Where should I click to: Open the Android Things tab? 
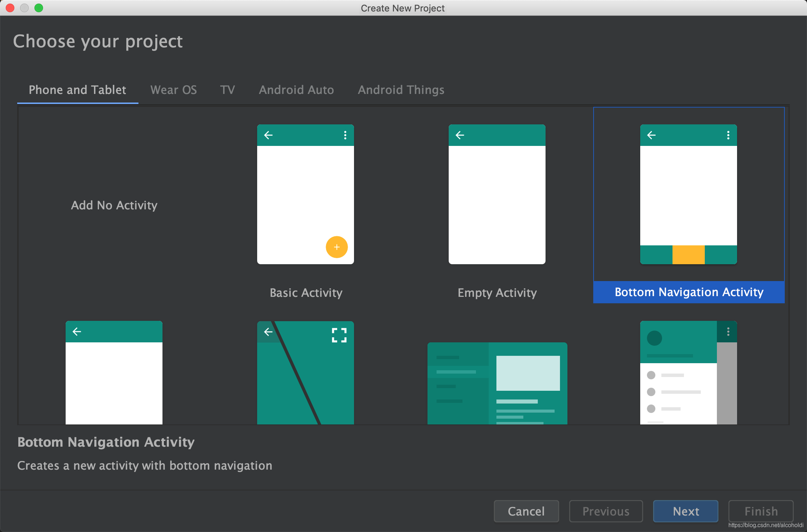coord(401,90)
